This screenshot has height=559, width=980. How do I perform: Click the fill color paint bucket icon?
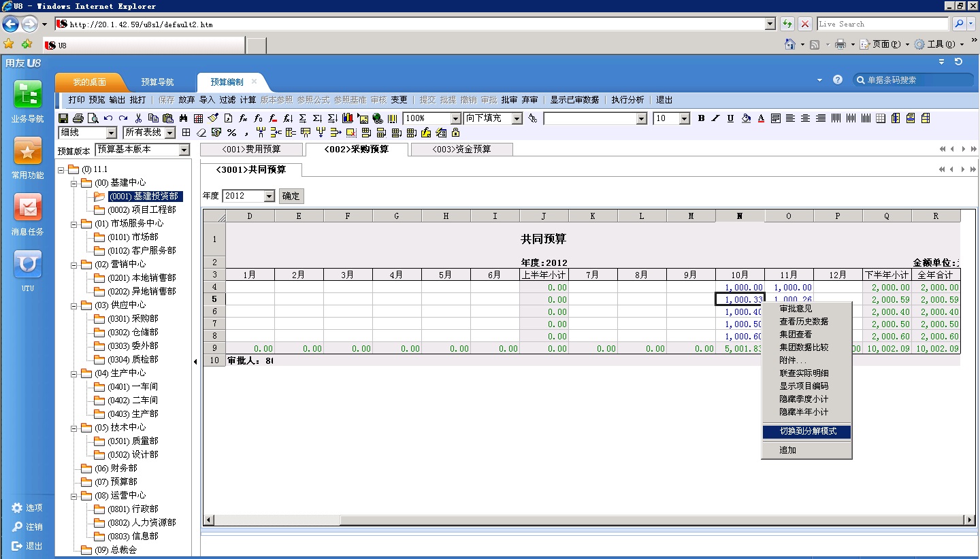click(x=746, y=118)
